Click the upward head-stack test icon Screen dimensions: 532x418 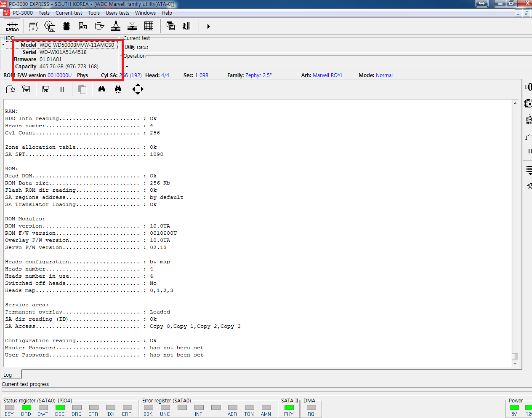point(116,26)
